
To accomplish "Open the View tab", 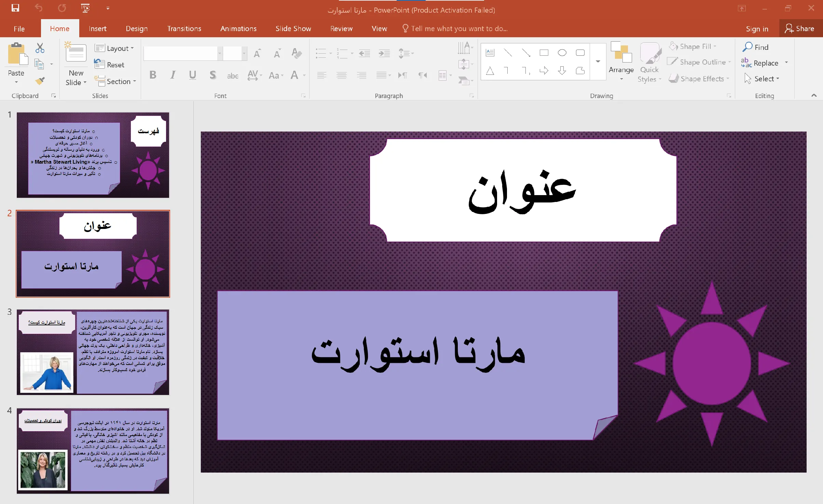I will pyautogui.click(x=379, y=29).
